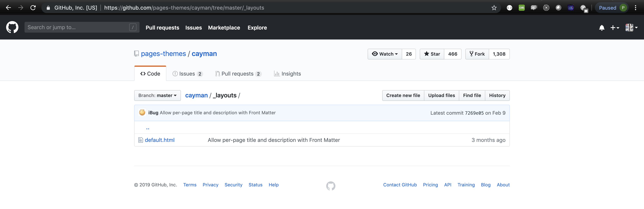
Task: Click the footer GitHub mark icon
Action: click(x=331, y=186)
